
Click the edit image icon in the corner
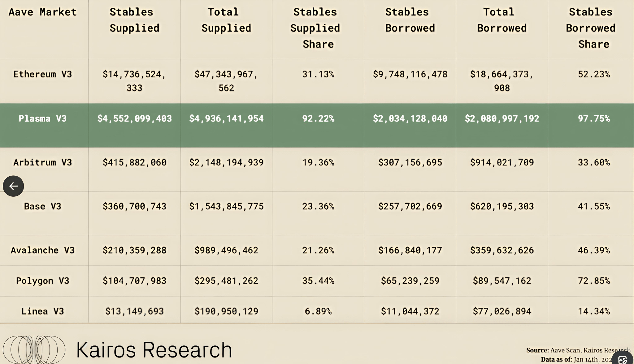point(623,359)
